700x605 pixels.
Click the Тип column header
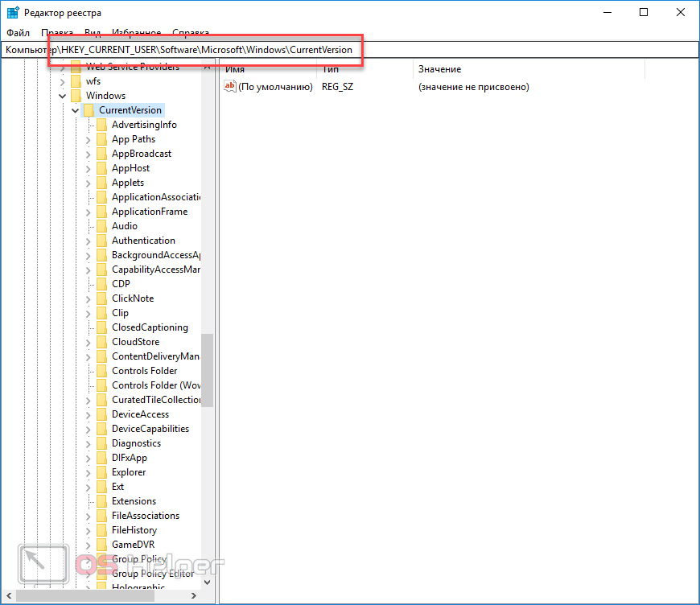(x=330, y=70)
